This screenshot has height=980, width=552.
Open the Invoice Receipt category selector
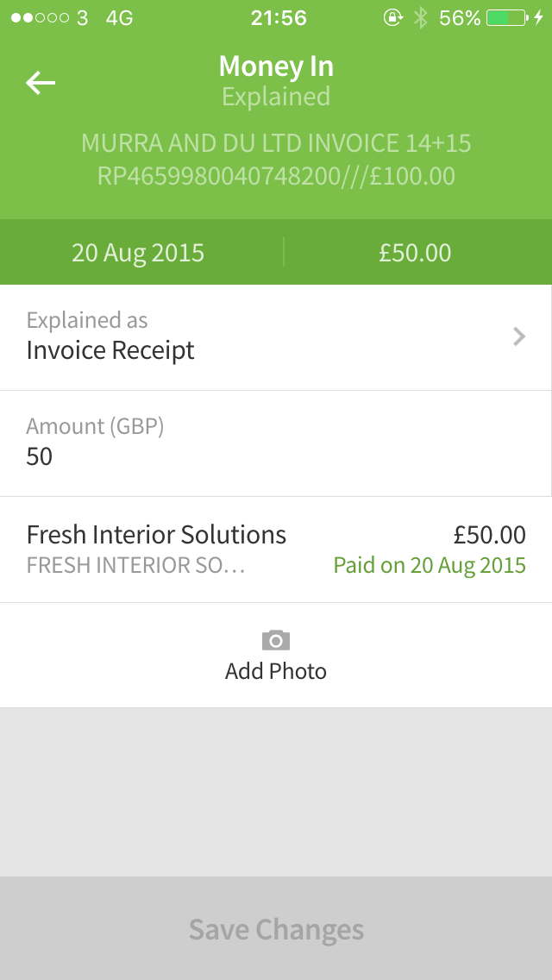(x=110, y=350)
